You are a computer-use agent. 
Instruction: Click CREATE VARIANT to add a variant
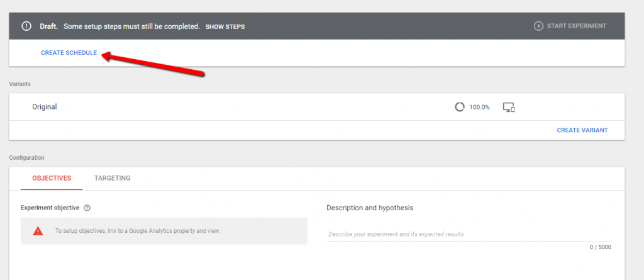[x=582, y=130]
